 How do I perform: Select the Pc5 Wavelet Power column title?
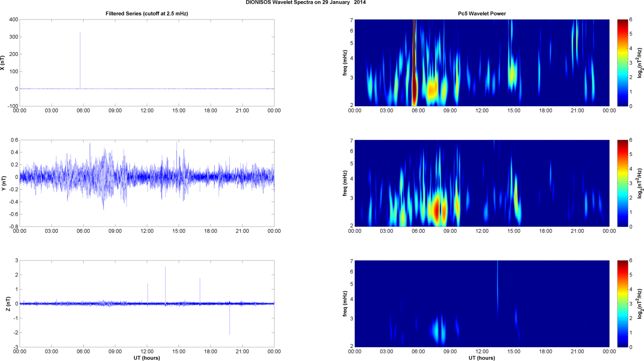pos(482,14)
